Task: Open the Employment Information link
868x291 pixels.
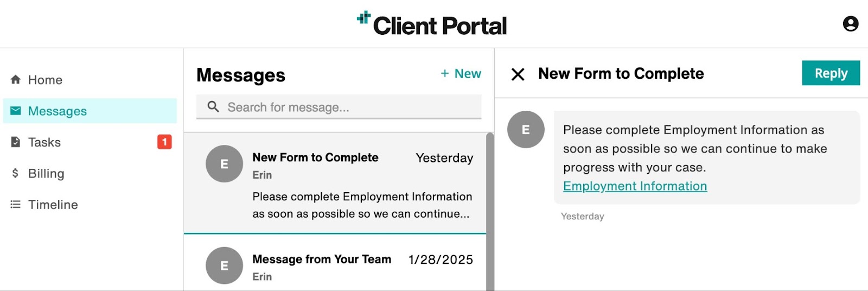Action: (635, 186)
